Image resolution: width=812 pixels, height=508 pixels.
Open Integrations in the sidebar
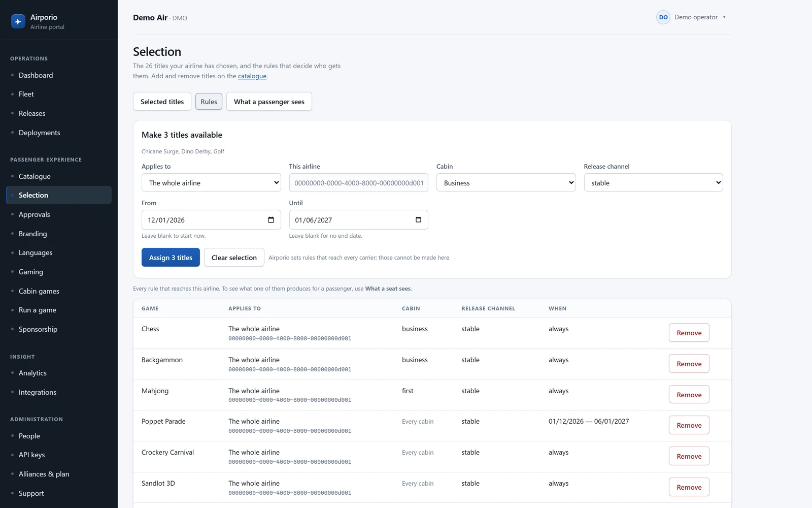59,392
